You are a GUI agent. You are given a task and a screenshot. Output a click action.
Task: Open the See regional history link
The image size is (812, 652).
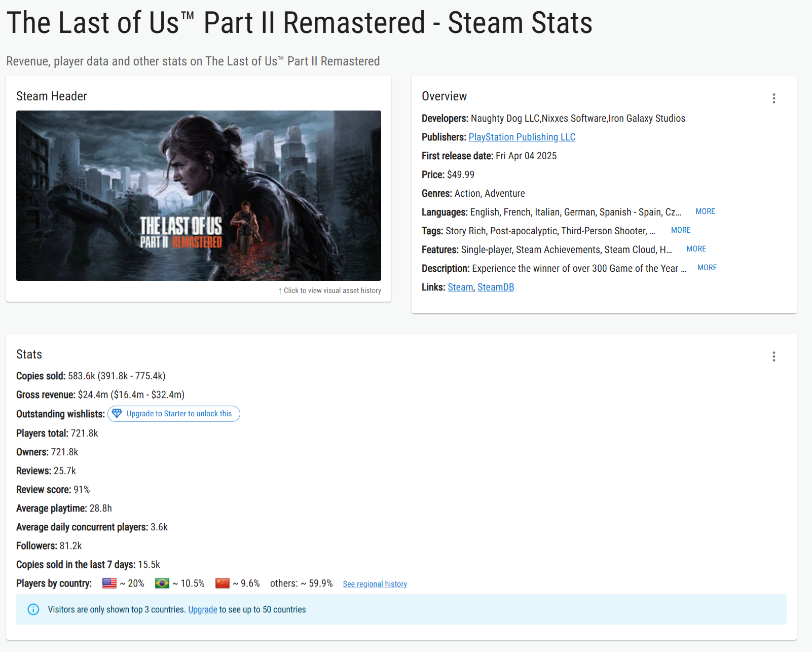pyautogui.click(x=375, y=584)
